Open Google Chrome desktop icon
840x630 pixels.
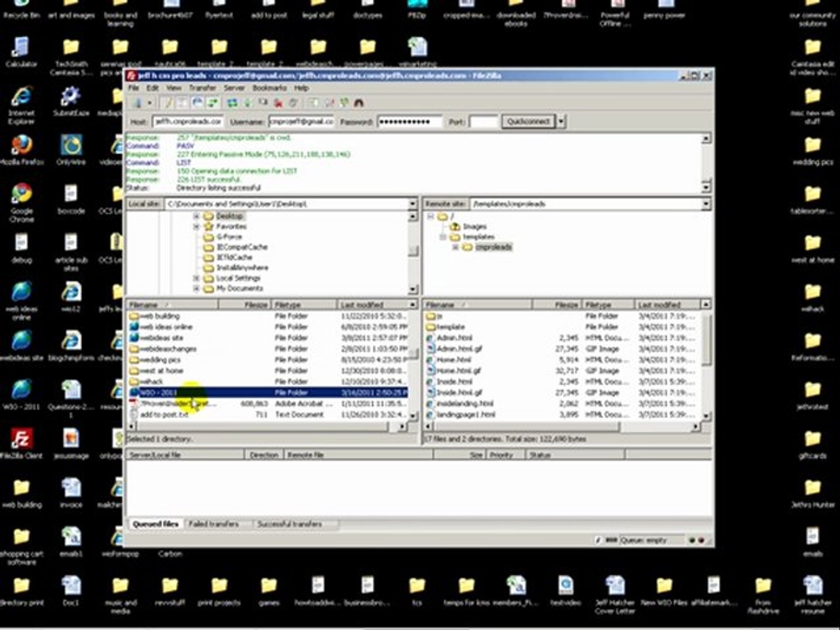click(22, 202)
